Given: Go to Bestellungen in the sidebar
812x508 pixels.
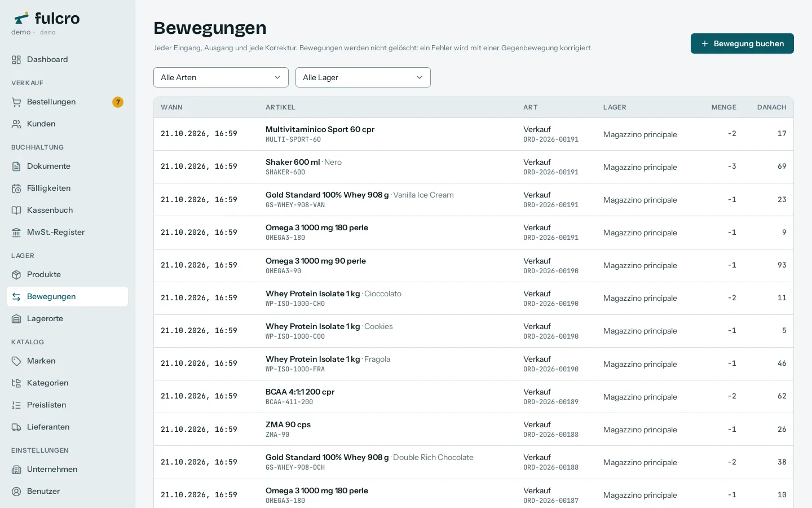Looking at the screenshot, I should tap(67, 102).
